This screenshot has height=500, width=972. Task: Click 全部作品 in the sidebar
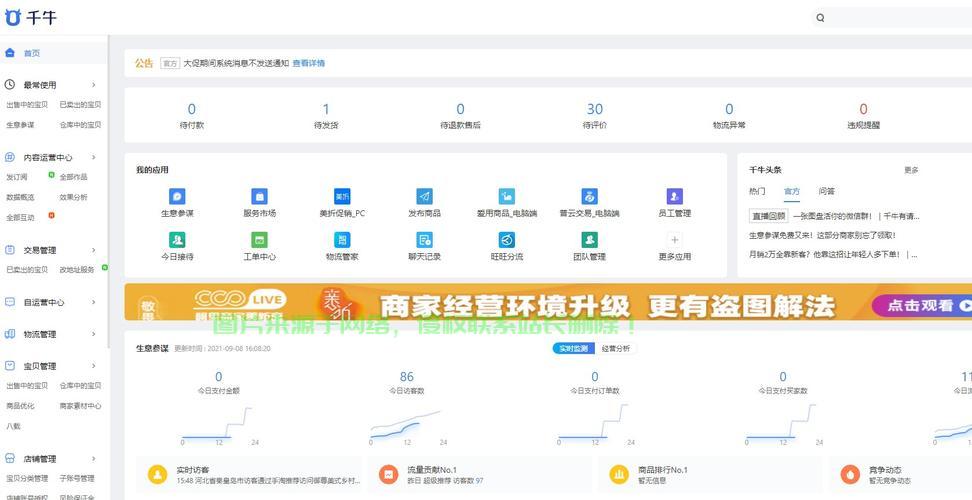click(x=73, y=177)
